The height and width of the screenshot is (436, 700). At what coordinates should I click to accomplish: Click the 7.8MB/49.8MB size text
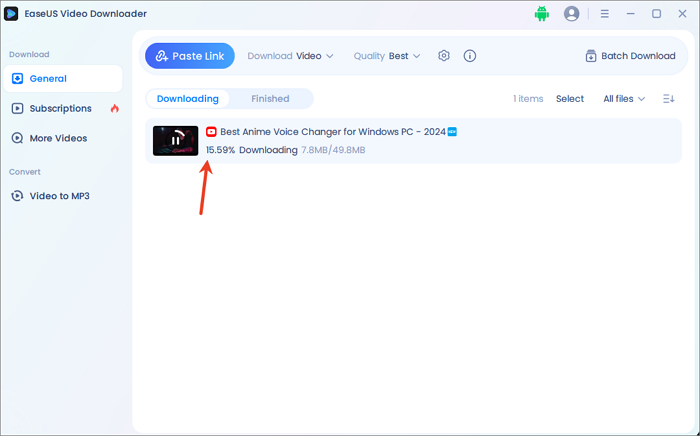(333, 150)
